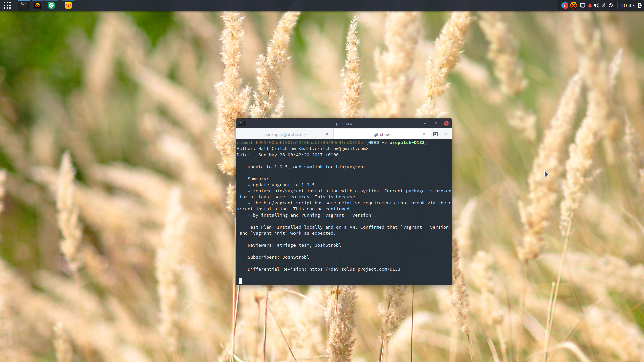Click the matt.critchlow@gmail.com email address
The width and height of the screenshot is (644, 362).
(x=333, y=148)
